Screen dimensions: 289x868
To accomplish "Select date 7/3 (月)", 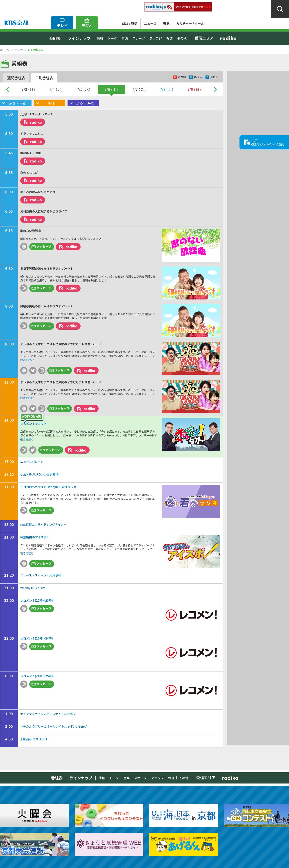I will [x=28, y=89].
